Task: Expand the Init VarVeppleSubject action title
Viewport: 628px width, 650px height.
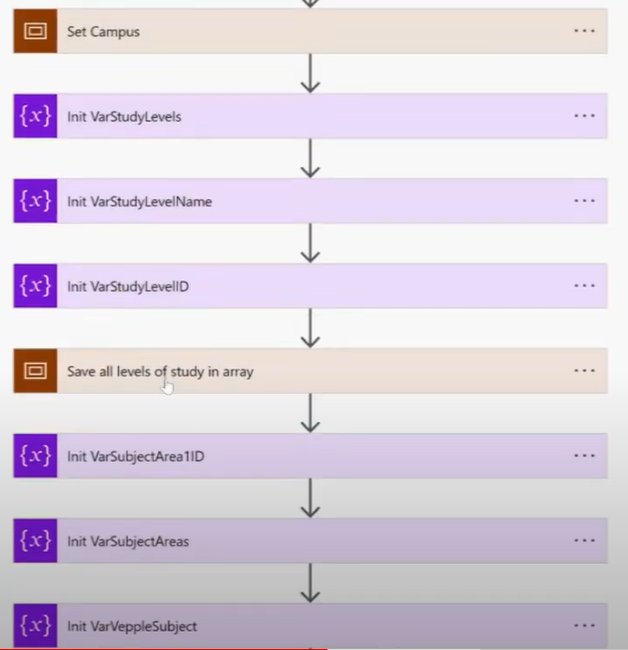Action: coord(132,626)
